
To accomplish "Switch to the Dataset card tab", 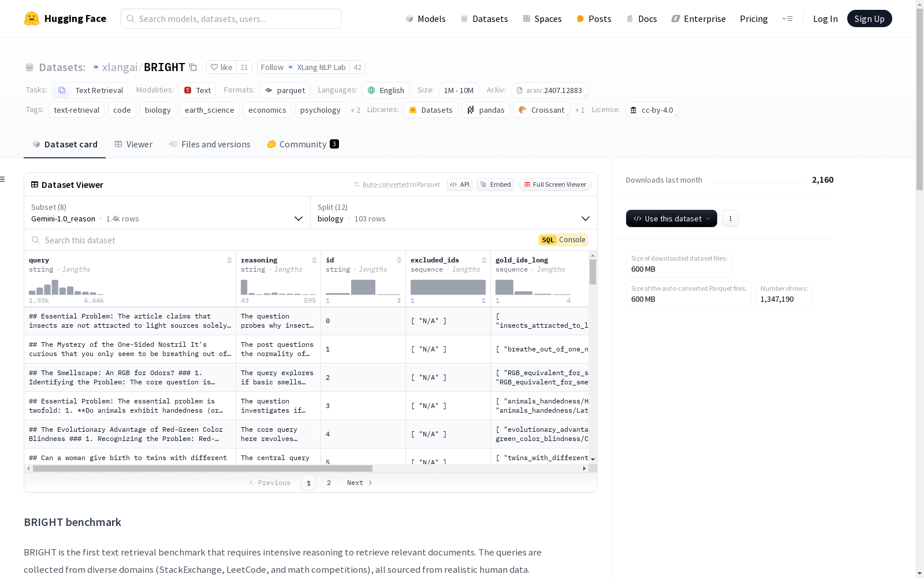I will pos(65,144).
